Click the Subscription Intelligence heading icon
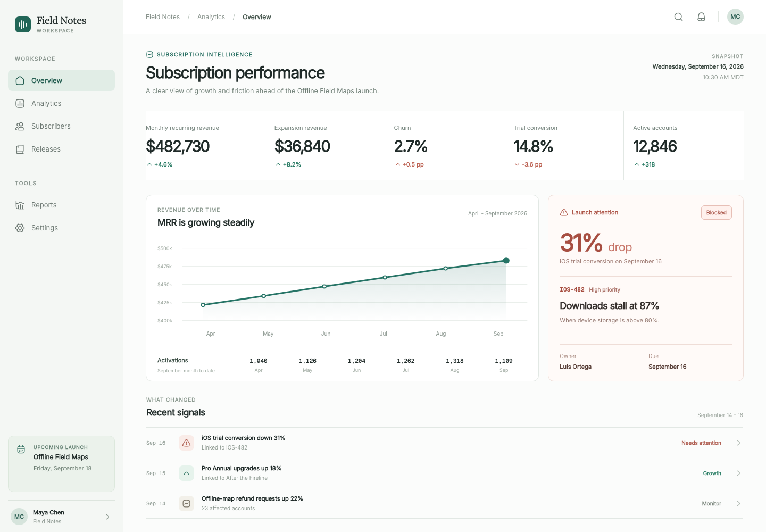 coord(150,54)
